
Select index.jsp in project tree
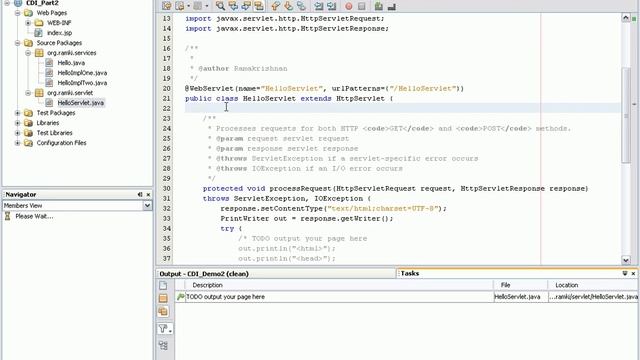click(x=59, y=33)
